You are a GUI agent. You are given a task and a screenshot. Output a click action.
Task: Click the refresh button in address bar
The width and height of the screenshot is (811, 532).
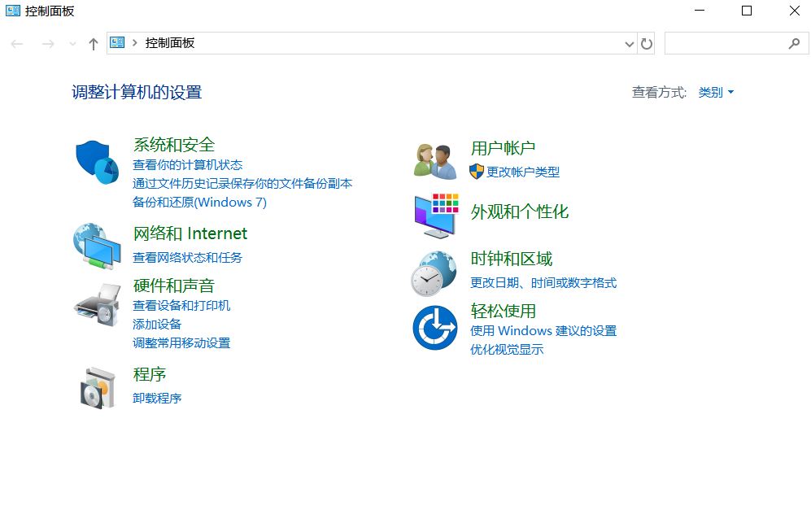click(x=647, y=43)
